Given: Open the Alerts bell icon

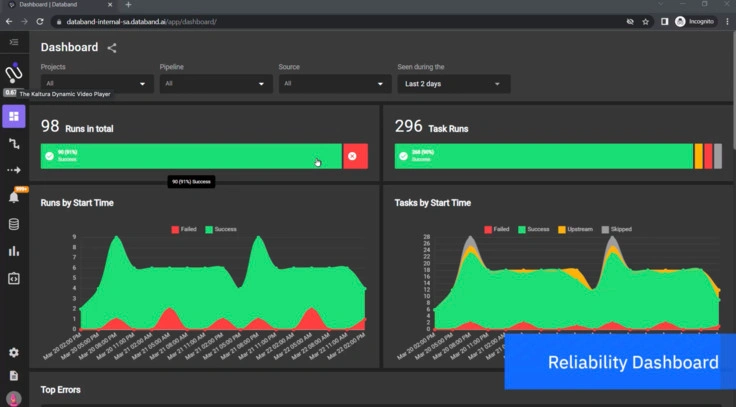Looking at the screenshot, I should pyautogui.click(x=14, y=197).
